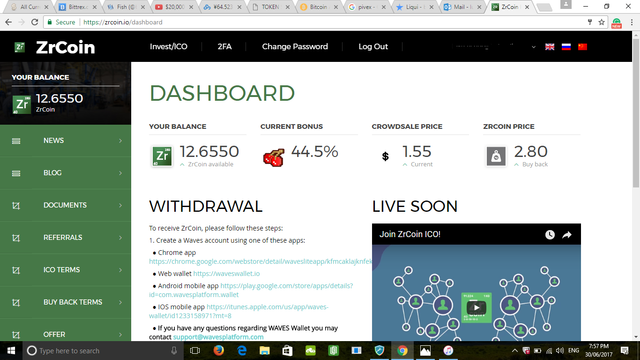Open Microsoft Edge from the taskbar
Viewport: 640px width, 360px height.
point(242,351)
